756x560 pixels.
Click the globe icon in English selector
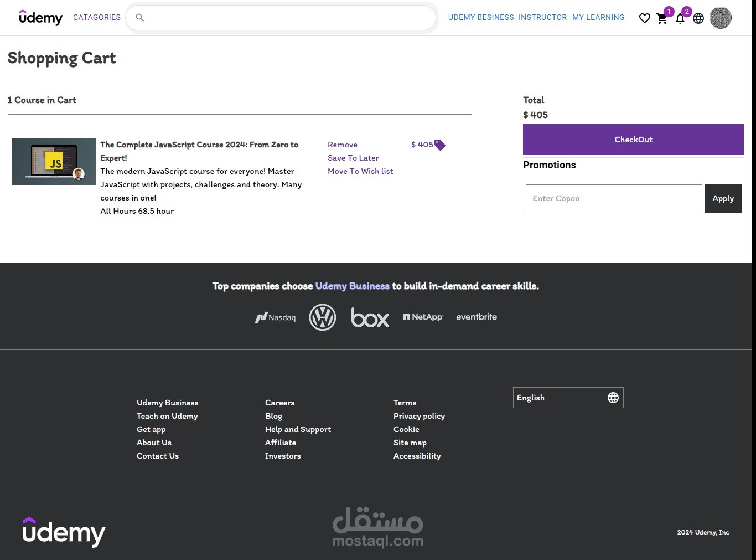pos(613,398)
